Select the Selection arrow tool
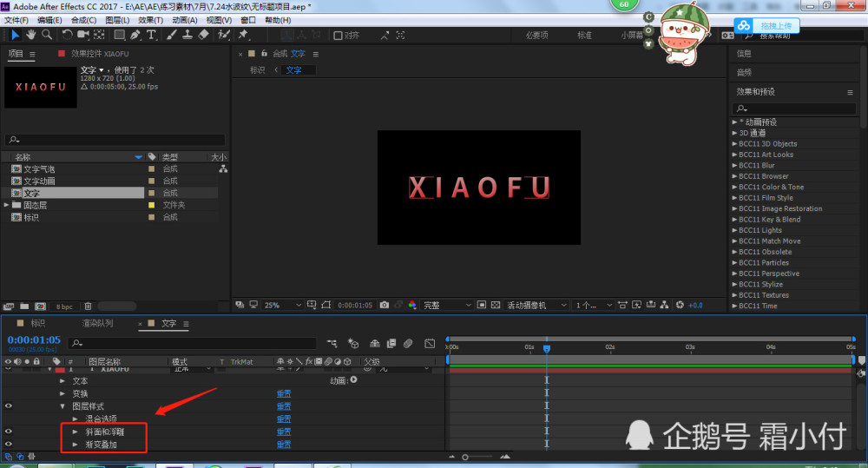Screen dimensions: 868x468 [16, 35]
